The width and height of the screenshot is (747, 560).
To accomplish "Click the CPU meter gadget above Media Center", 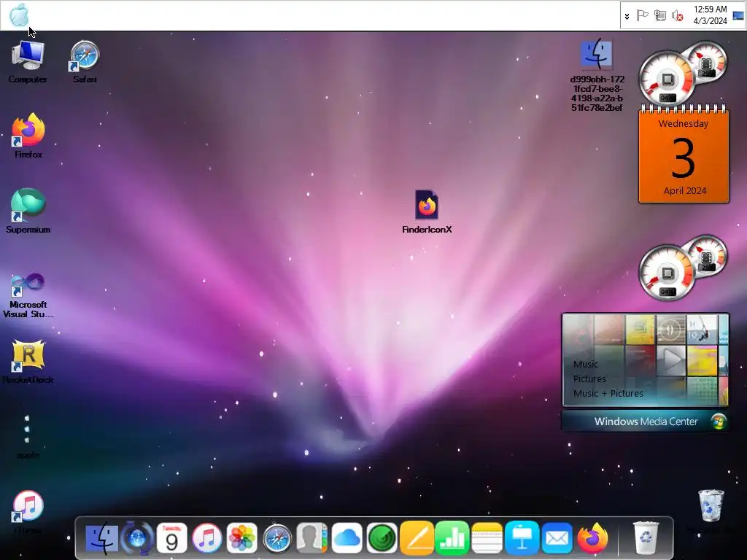I will click(682, 268).
